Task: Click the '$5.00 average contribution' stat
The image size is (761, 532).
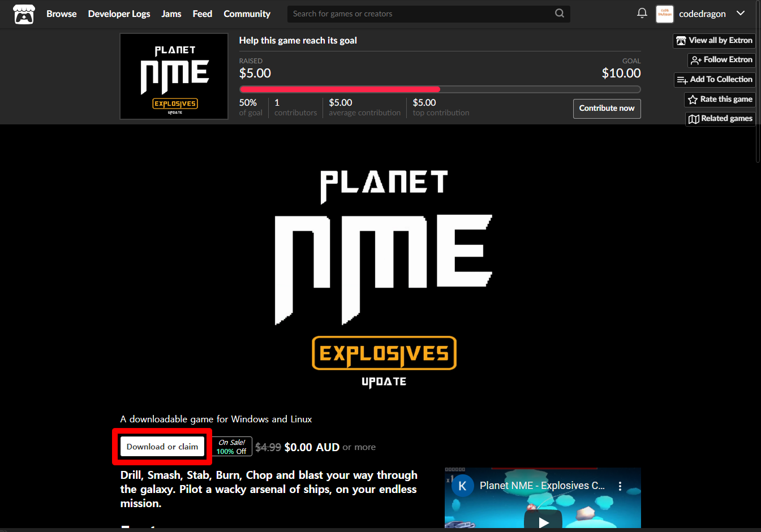Action: coord(364,107)
